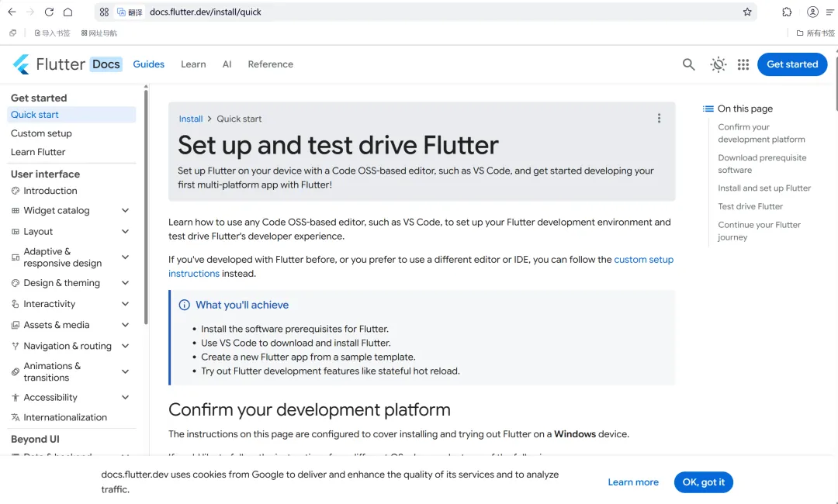The height and width of the screenshot is (504, 838).
Task: Open the 所有书签 bookmarks folder
Action: point(815,33)
